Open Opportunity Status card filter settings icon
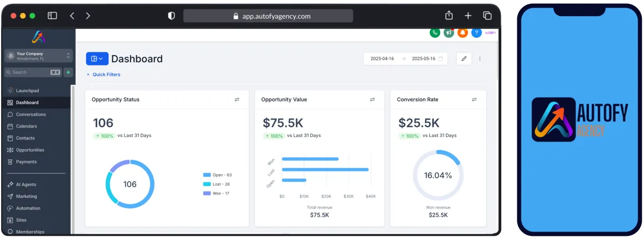The width and height of the screenshot is (644, 238). pyautogui.click(x=237, y=100)
